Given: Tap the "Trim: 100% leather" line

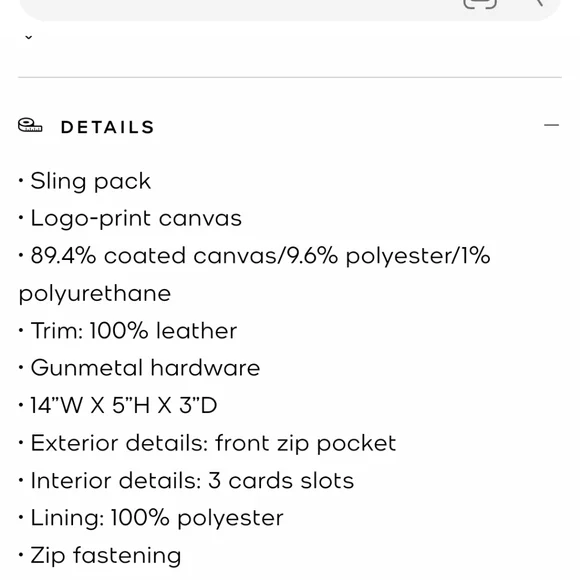Looking at the screenshot, I should pos(128,331).
